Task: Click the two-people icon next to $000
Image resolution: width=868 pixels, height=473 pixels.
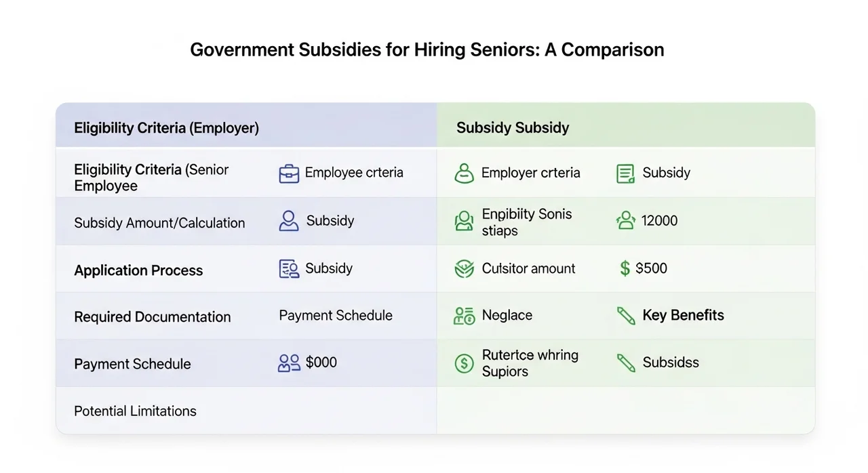Action: [289, 363]
